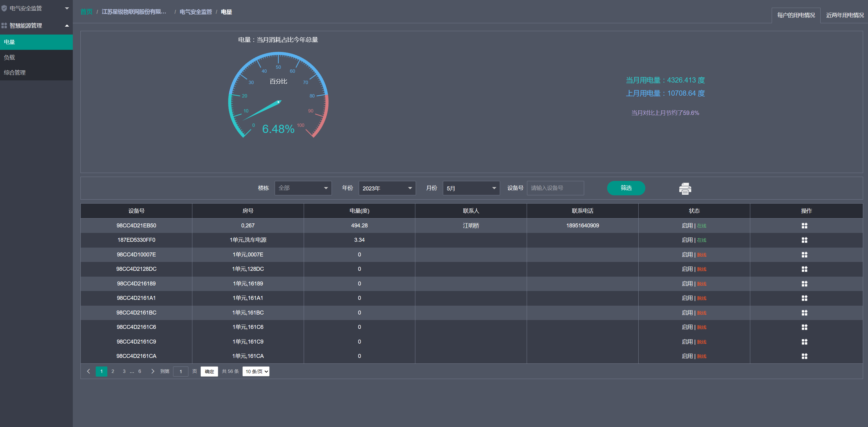Click the 设备号 input field
Screen dimensions: 868x427
pos(555,188)
